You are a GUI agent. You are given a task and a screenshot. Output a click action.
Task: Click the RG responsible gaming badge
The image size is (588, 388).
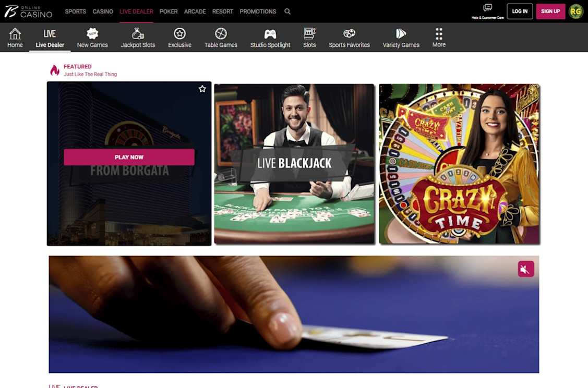coord(575,11)
